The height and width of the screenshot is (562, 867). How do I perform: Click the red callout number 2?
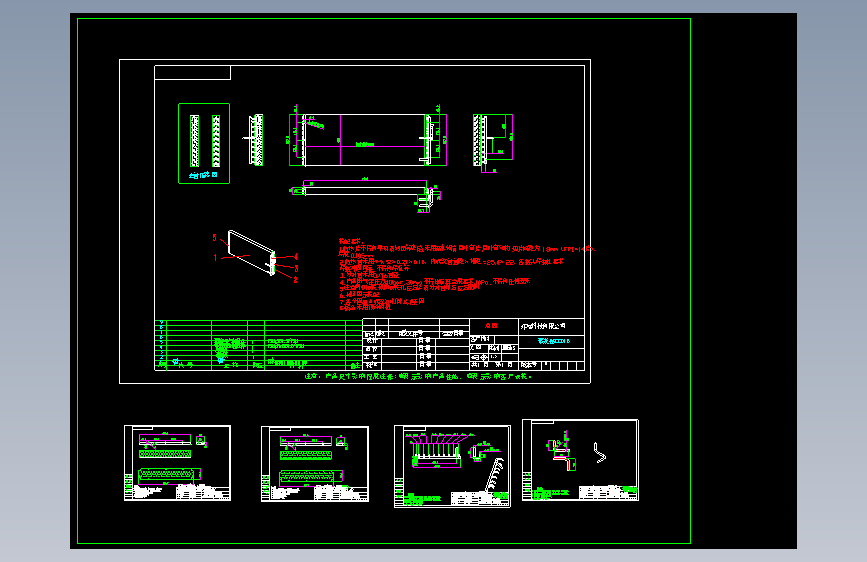coord(295,280)
